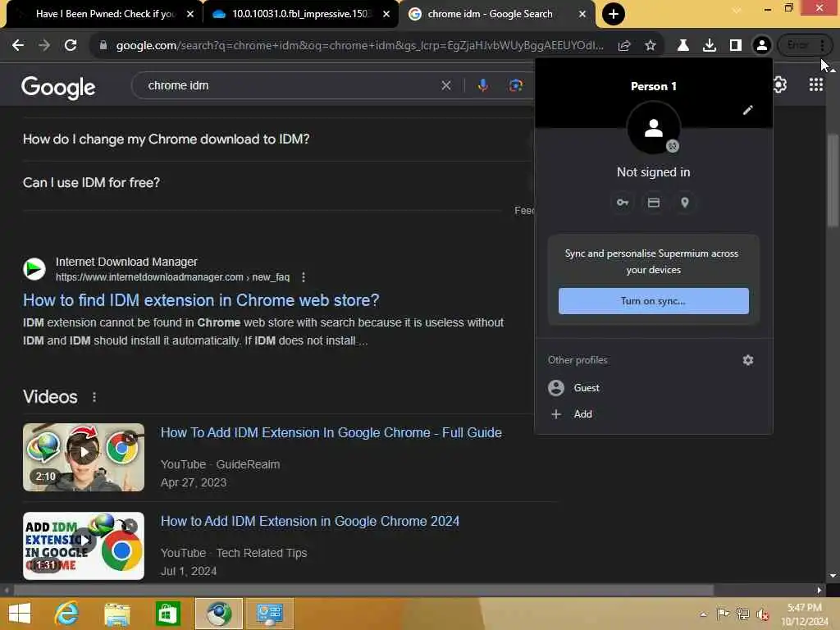Open a new tab with plus button
Viewport: 840px width, 630px height.
click(x=614, y=14)
